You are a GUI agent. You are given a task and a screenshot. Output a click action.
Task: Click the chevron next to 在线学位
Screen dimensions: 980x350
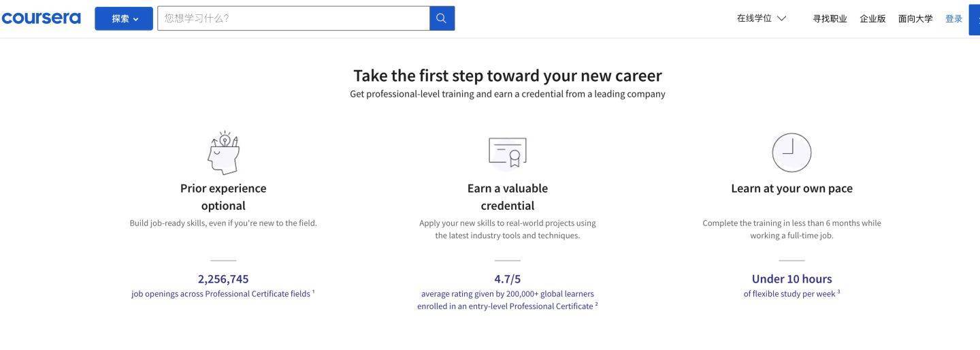click(x=781, y=18)
